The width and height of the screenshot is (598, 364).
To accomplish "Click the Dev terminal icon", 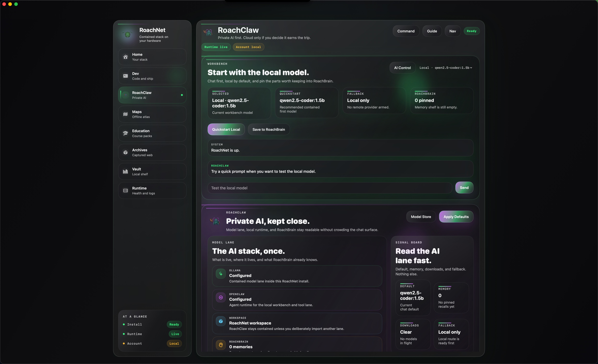I will 125,76.
